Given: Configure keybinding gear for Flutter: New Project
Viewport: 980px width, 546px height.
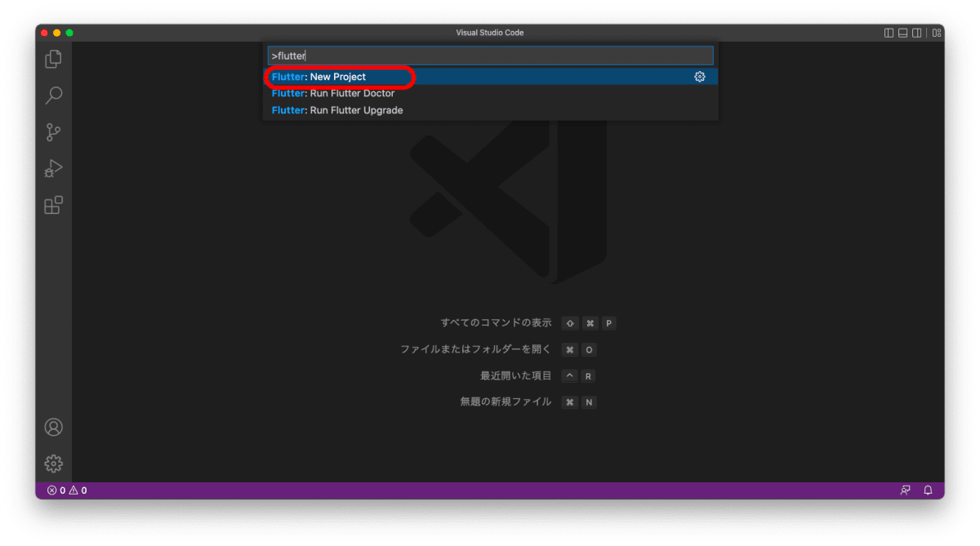Looking at the screenshot, I should [700, 77].
